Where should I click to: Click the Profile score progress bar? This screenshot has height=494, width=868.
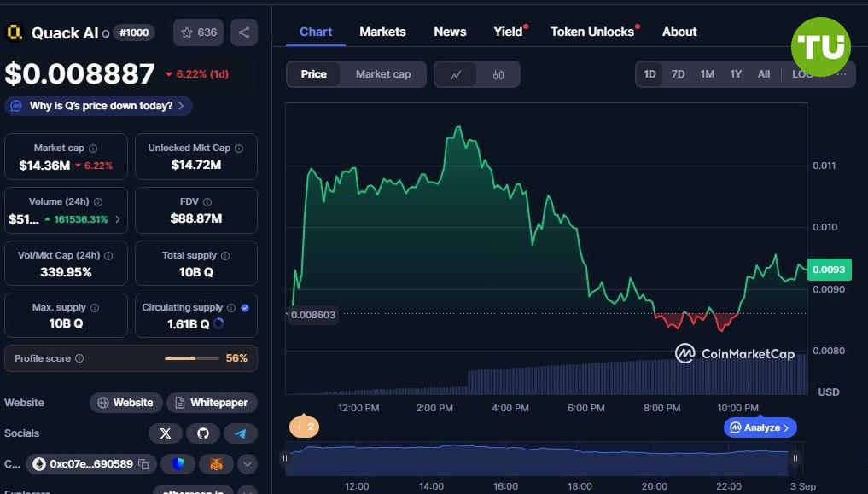[191, 358]
